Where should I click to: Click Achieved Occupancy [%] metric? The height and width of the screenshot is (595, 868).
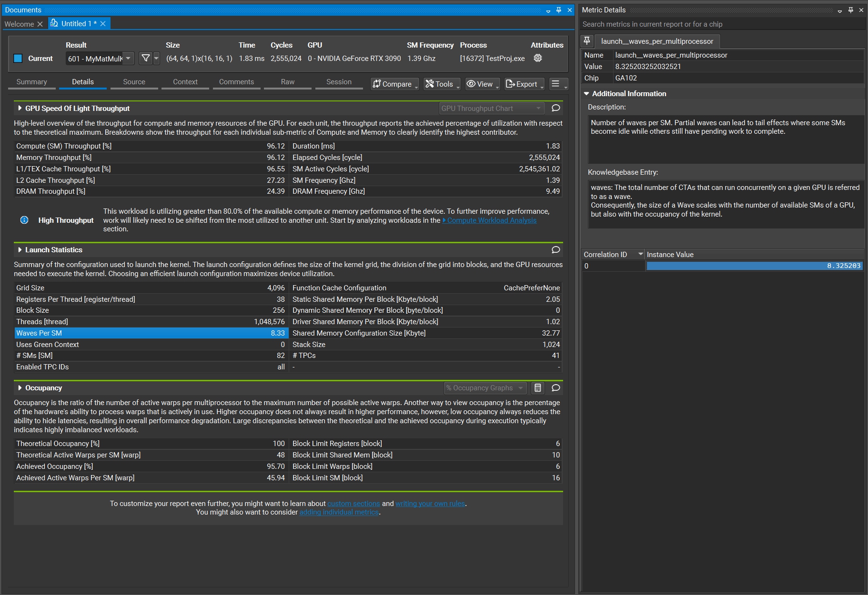click(151, 466)
